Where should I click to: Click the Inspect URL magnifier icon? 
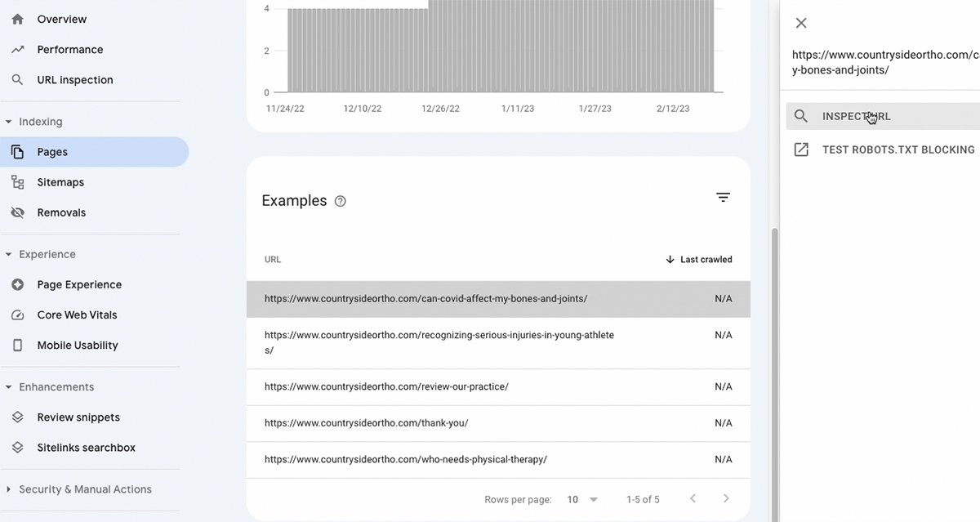coord(801,116)
